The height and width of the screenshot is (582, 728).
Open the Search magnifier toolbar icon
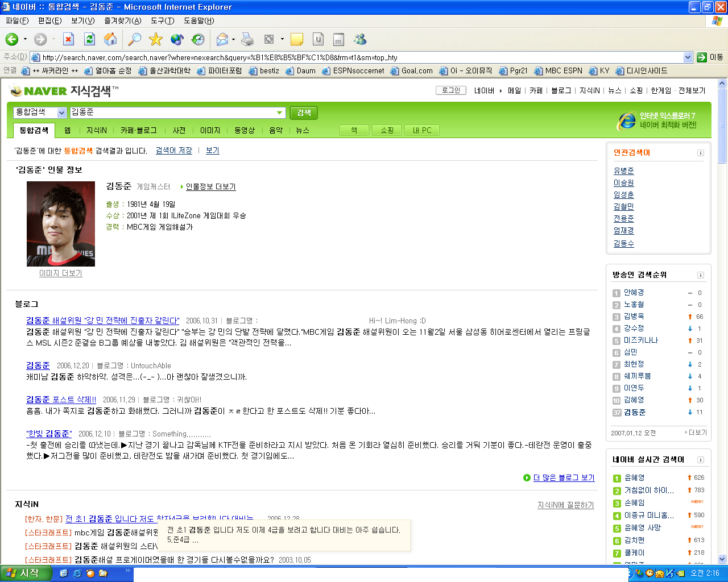134,39
